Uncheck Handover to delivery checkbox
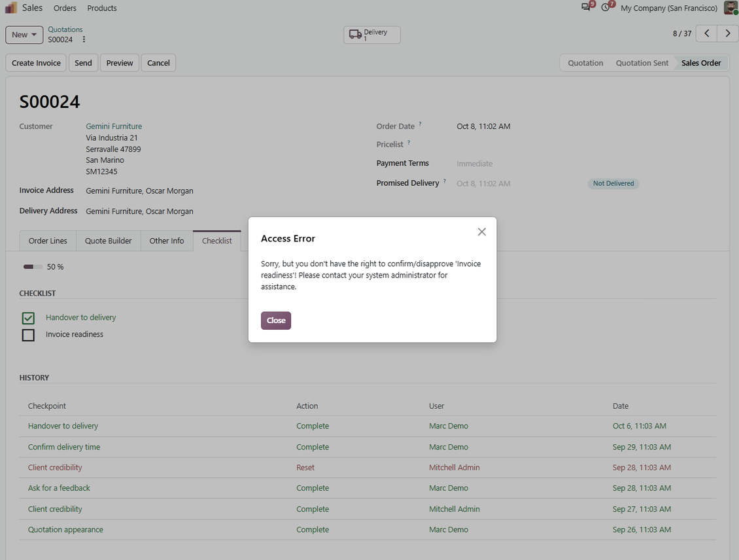 tap(28, 318)
